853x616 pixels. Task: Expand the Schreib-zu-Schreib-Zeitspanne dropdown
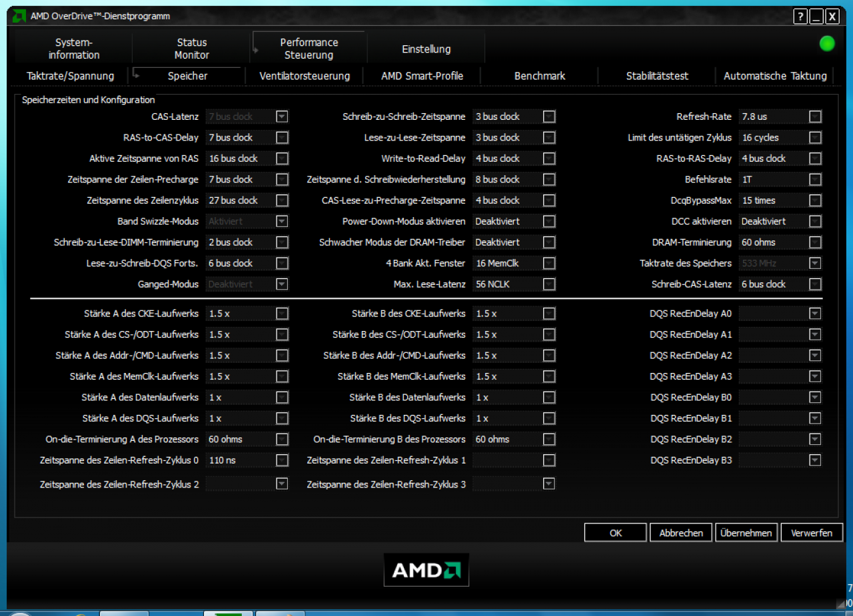548,117
